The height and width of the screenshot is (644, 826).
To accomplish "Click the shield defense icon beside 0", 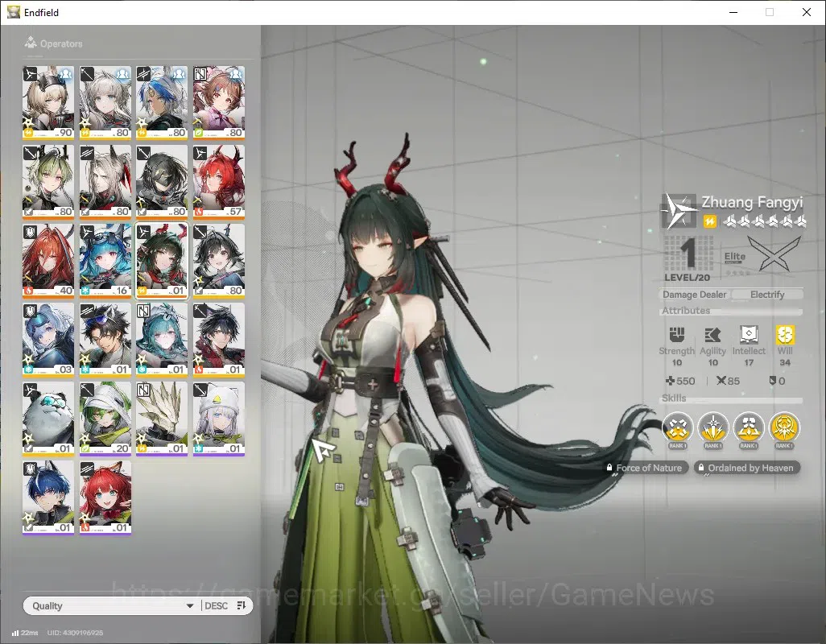I will (x=773, y=380).
